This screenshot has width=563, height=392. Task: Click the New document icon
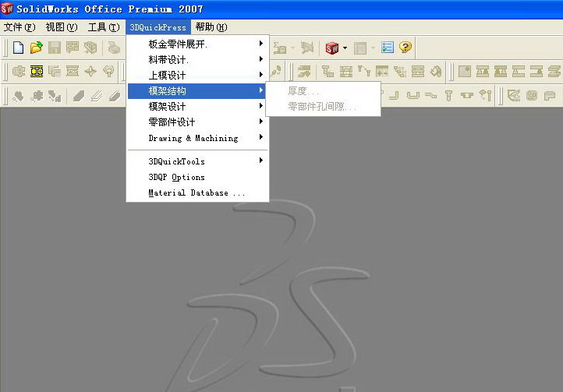coord(18,48)
